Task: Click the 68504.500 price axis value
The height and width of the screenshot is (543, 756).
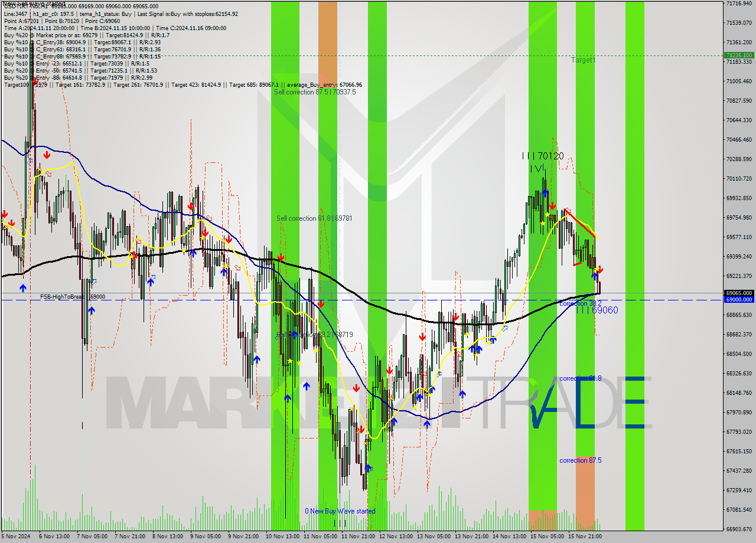Action: click(x=739, y=354)
